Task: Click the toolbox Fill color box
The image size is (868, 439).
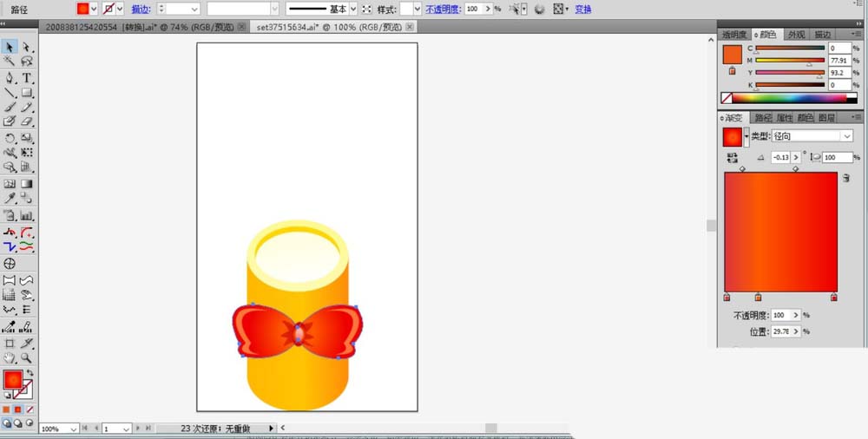Action: (13, 380)
